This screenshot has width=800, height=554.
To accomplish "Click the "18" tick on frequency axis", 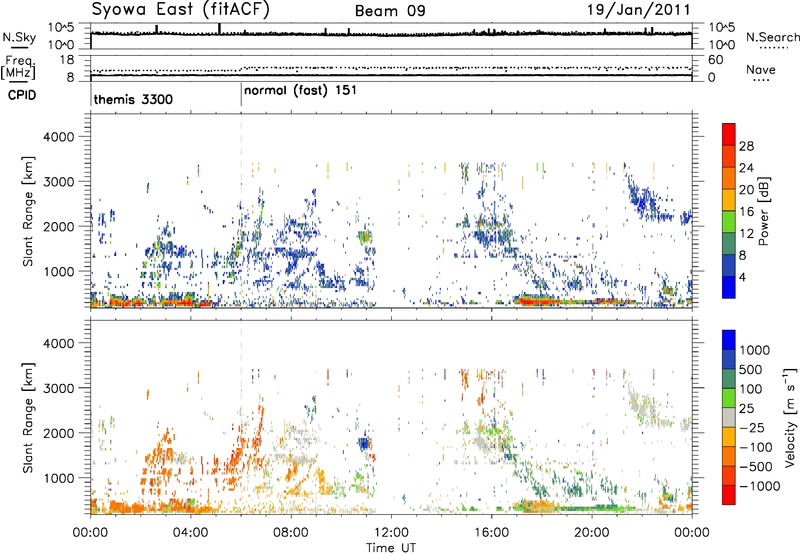I will [67, 60].
